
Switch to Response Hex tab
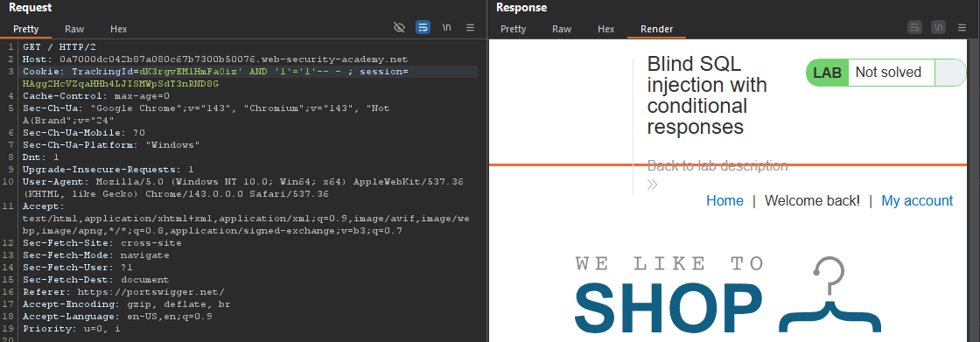(x=606, y=29)
